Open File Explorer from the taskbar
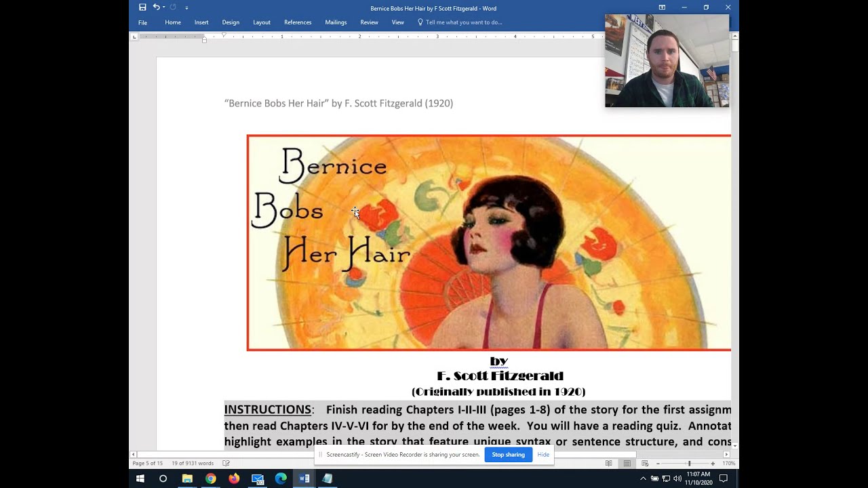Image resolution: width=868 pixels, height=488 pixels. pos(187,479)
